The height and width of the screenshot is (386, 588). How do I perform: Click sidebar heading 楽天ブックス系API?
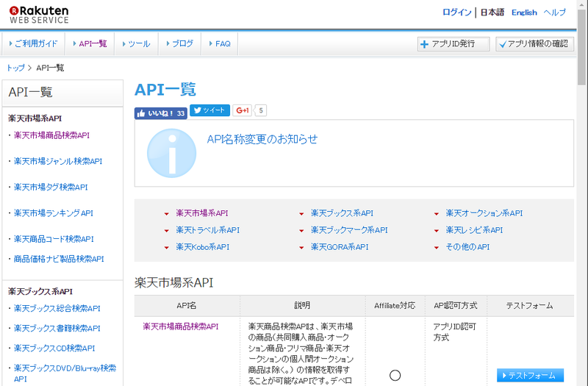40,291
